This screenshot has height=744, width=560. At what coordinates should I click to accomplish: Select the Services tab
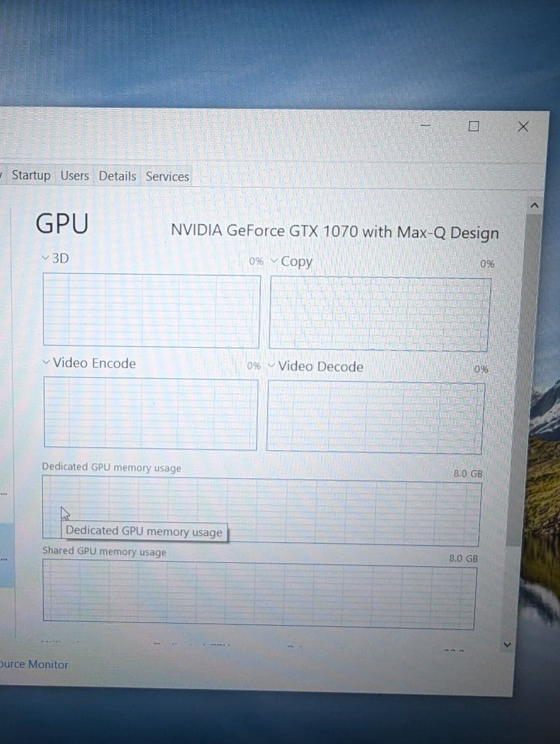pos(167,177)
